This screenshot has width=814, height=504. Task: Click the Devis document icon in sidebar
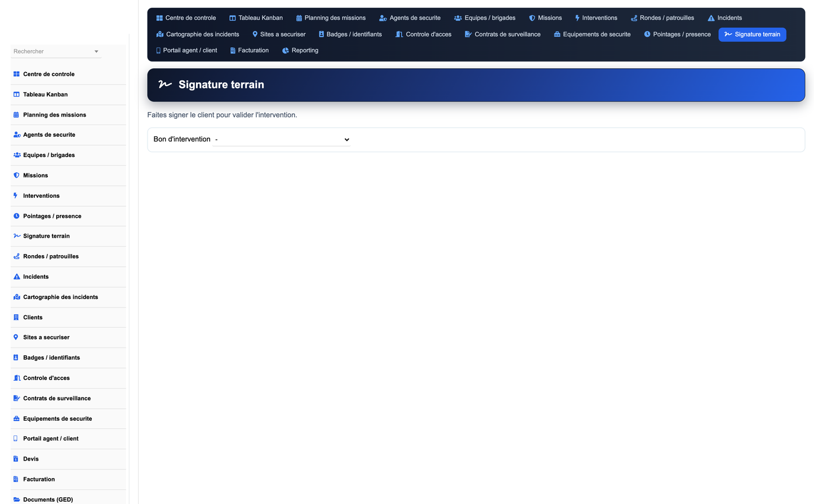(16, 459)
